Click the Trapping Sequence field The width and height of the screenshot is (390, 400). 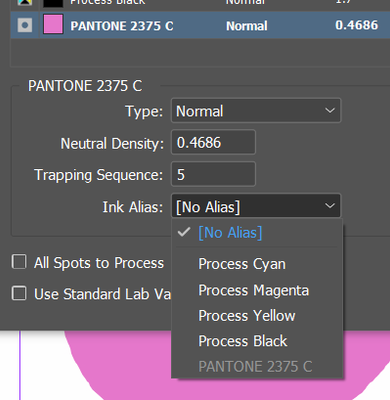213,174
